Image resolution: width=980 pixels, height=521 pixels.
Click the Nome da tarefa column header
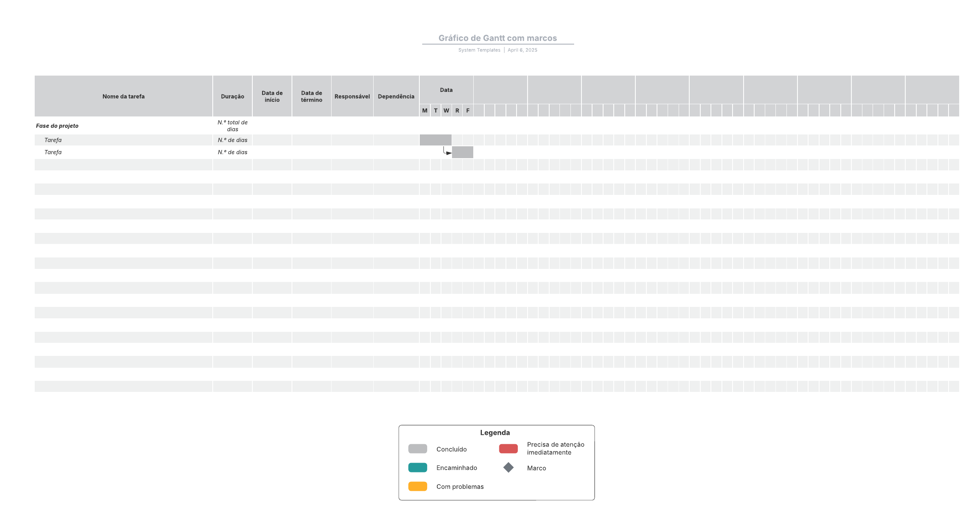pyautogui.click(x=123, y=96)
